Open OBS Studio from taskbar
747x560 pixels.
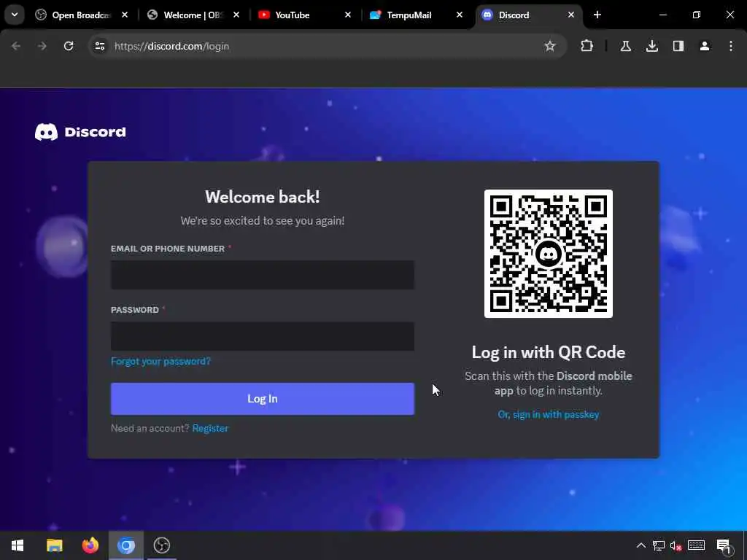pos(162,545)
